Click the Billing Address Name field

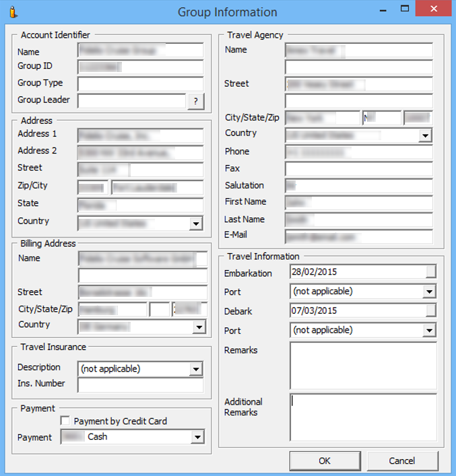(x=143, y=259)
